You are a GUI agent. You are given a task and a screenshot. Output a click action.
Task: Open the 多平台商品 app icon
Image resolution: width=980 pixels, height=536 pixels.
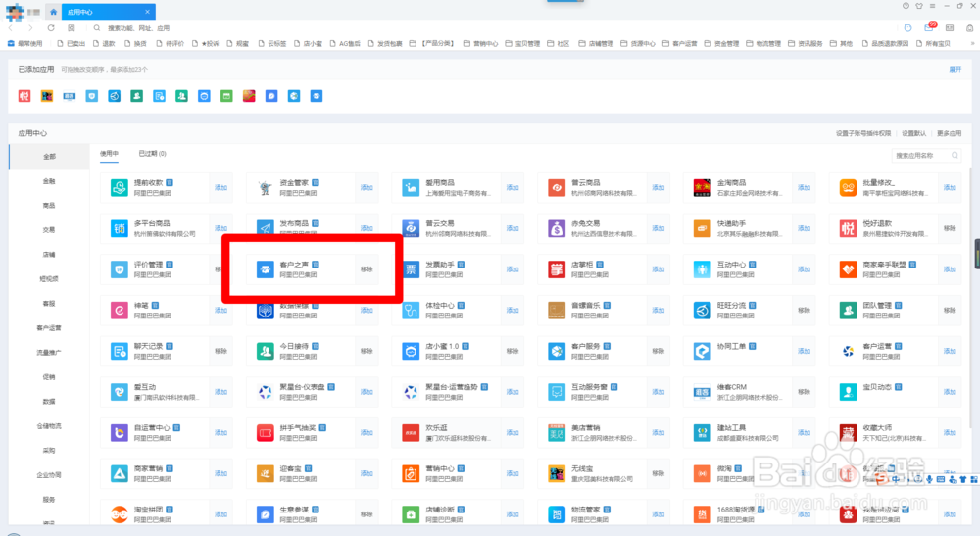click(120, 228)
